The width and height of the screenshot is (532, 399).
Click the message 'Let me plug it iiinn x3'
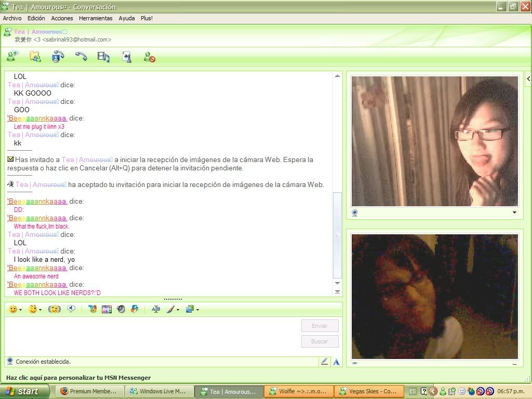click(x=39, y=127)
